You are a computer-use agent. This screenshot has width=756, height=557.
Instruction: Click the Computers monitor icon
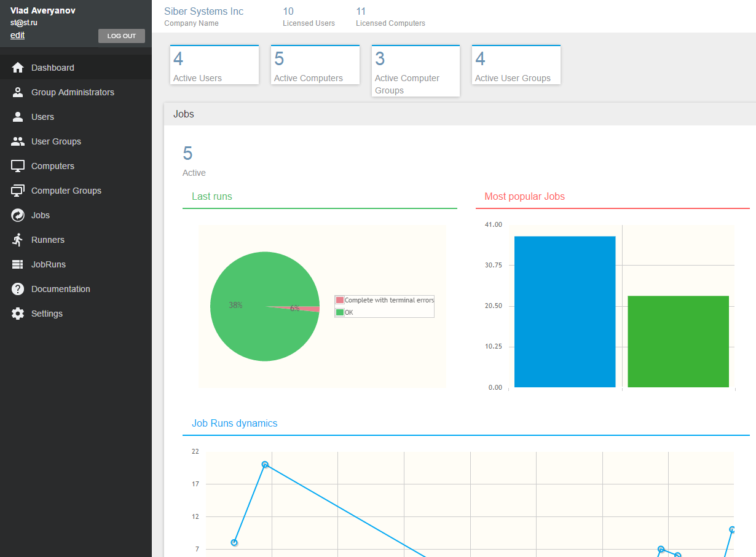[x=18, y=166]
